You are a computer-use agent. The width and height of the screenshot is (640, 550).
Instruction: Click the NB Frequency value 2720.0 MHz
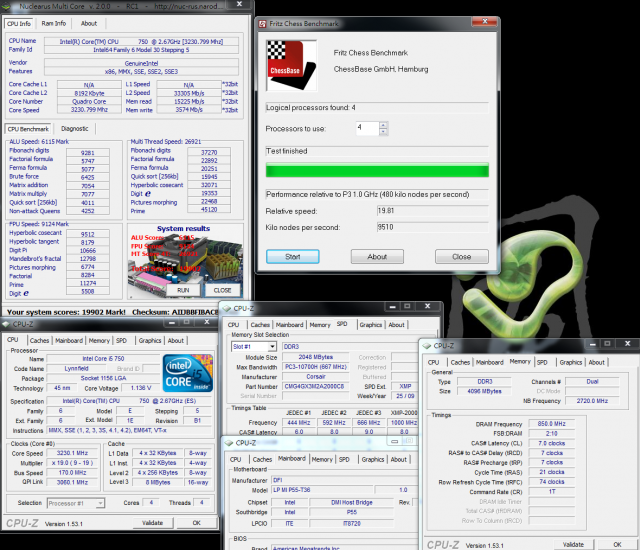[x=592, y=401]
